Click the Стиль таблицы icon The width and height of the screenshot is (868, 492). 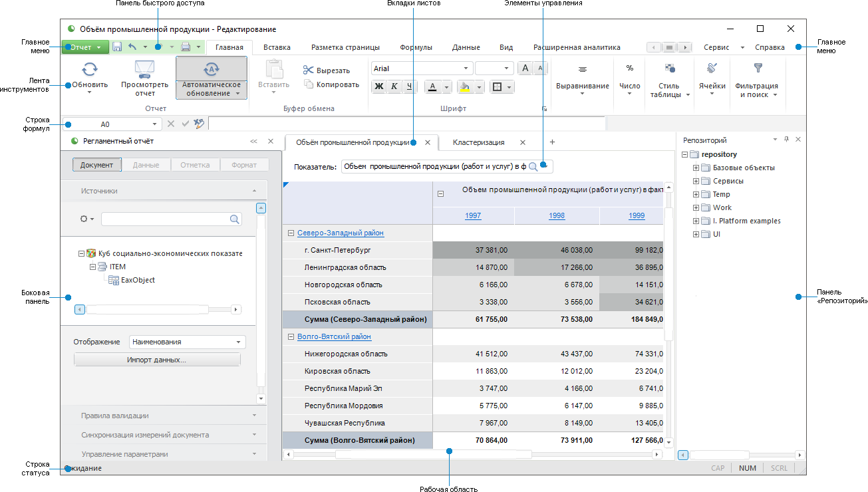click(x=669, y=68)
